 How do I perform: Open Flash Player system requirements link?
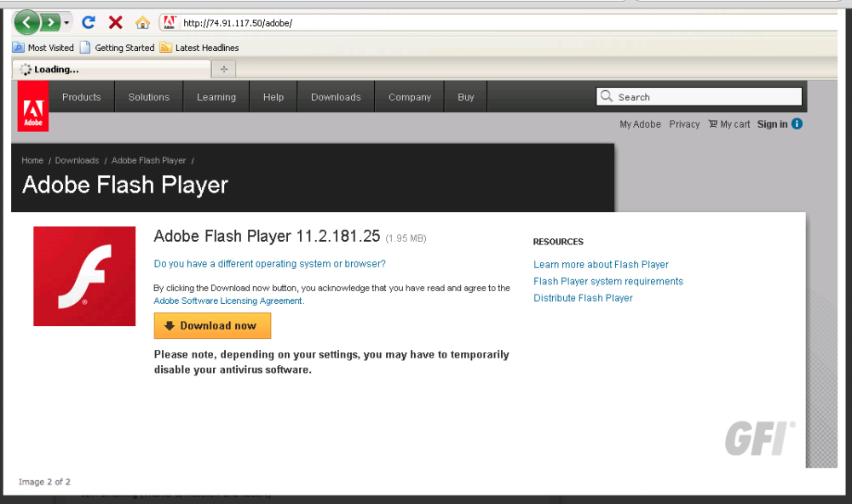pos(608,281)
